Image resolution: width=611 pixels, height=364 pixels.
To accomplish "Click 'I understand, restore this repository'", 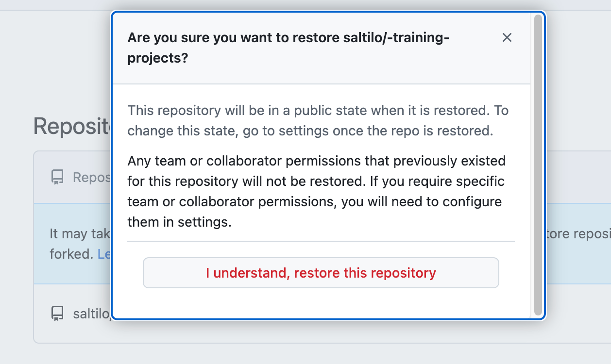I will [321, 273].
